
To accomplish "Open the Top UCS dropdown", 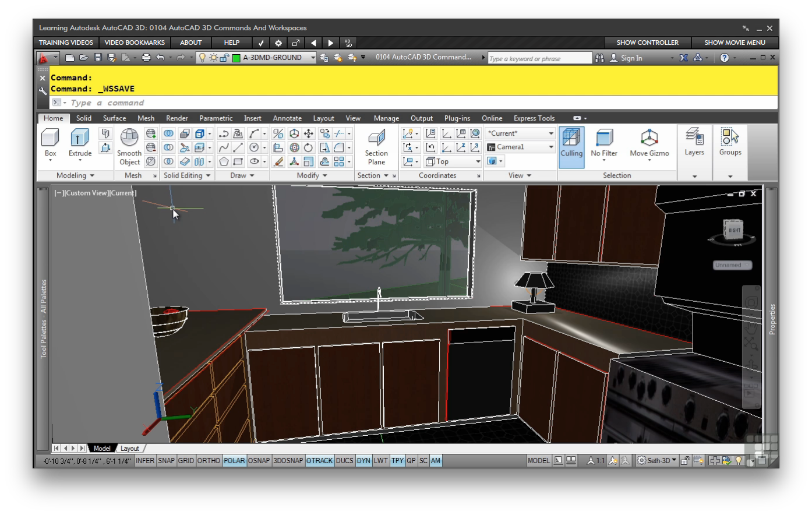I will [x=453, y=161].
